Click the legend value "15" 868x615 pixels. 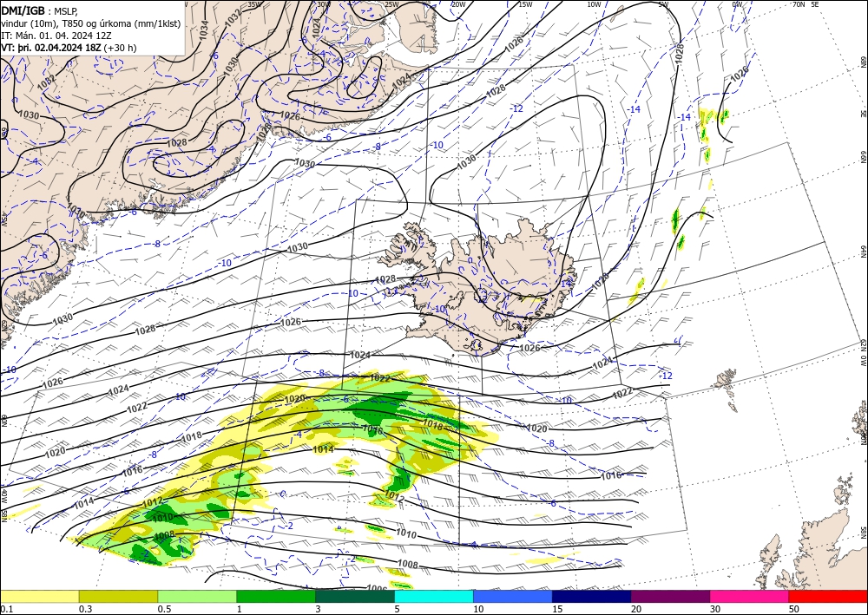(x=557, y=609)
